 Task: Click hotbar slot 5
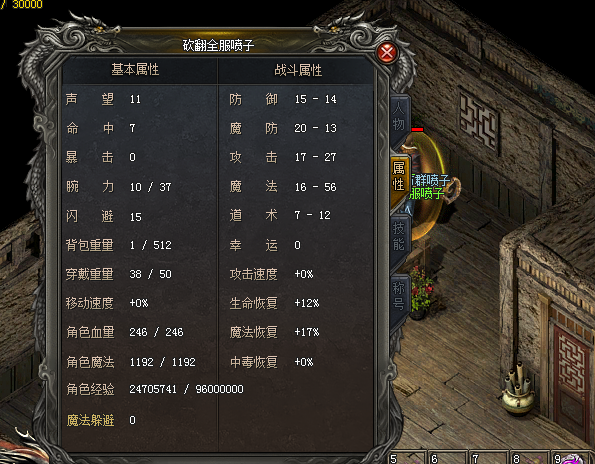coord(406,458)
